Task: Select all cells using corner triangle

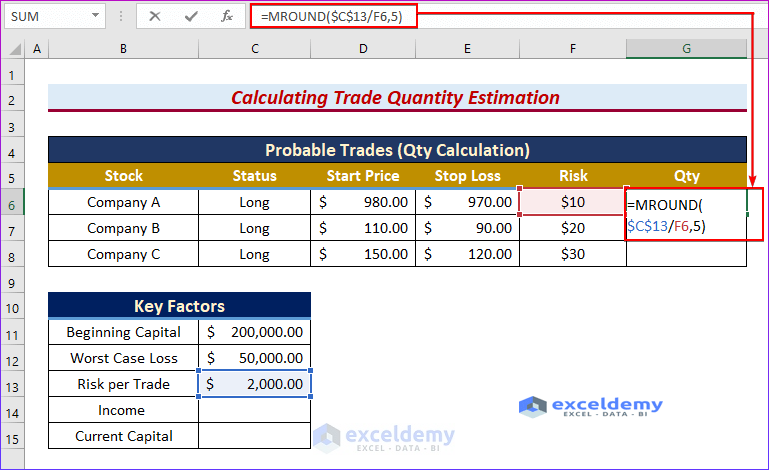Action: 15,49
